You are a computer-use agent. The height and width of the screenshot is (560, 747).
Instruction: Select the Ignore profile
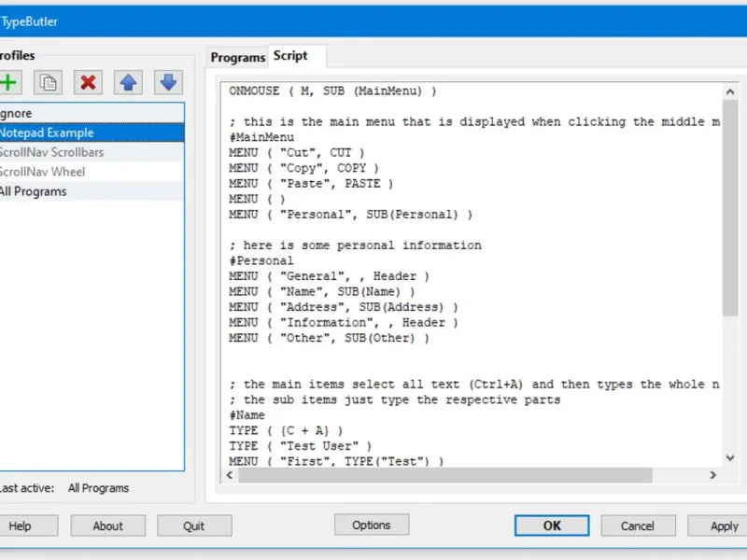[92, 113]
